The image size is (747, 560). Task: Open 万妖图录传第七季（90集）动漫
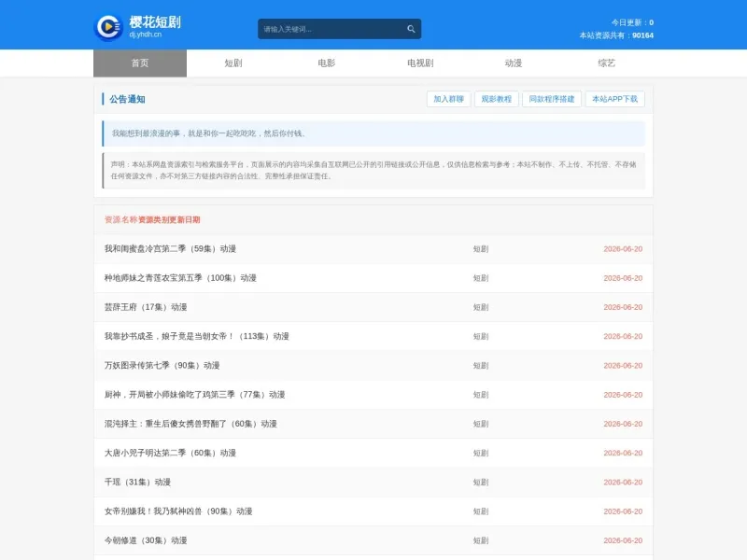[162, 365]
